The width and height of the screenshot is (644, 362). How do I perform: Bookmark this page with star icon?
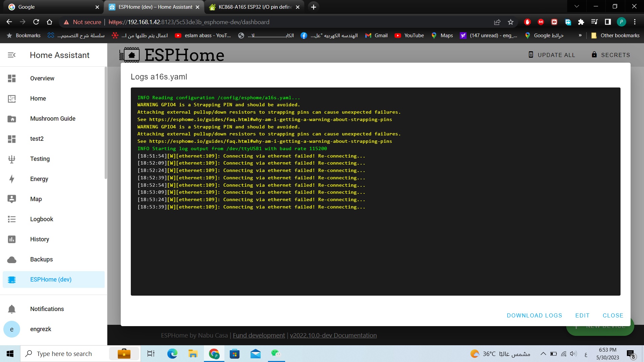(x=511, y=22)
